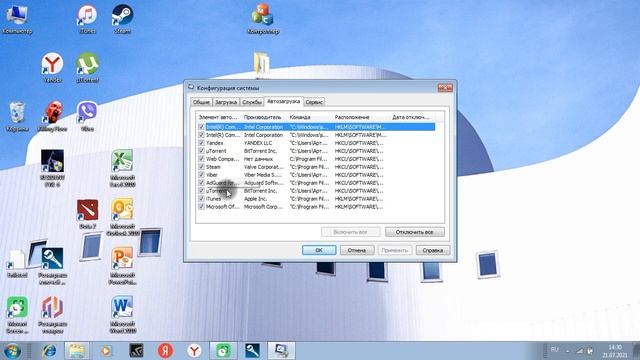Viewport: 640px width, 360px height.
Task: Toggle checkbox of the highlighted Intel(R) row
Action: pos(201,127)
